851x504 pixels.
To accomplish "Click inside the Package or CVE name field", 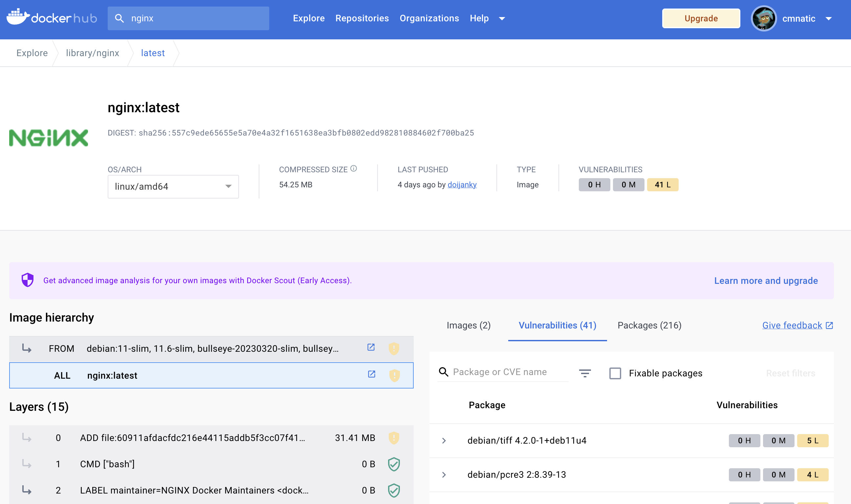I will 503,372.
